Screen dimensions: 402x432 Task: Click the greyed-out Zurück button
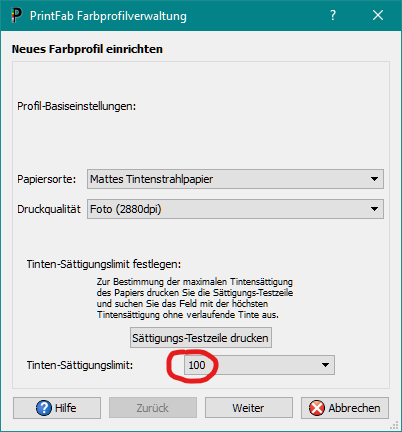pos(153,408)
